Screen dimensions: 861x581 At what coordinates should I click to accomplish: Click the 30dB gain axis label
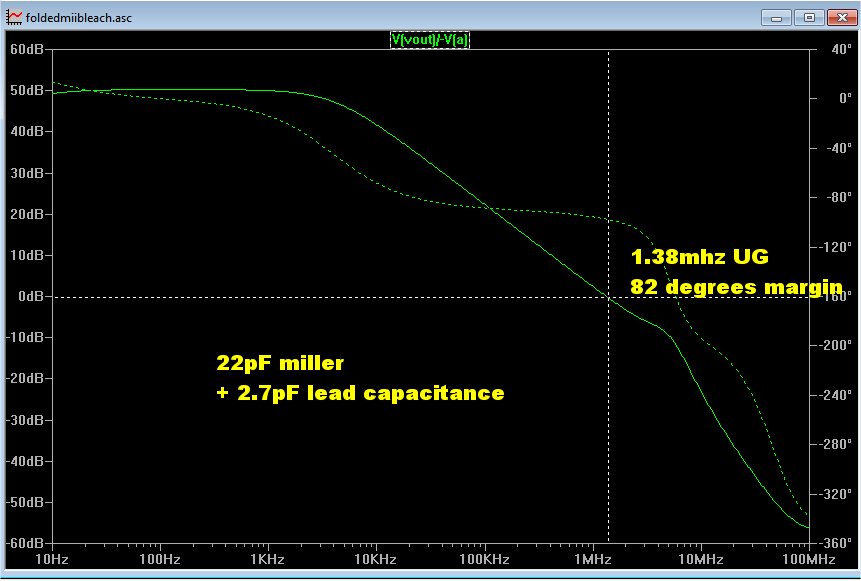26,173
